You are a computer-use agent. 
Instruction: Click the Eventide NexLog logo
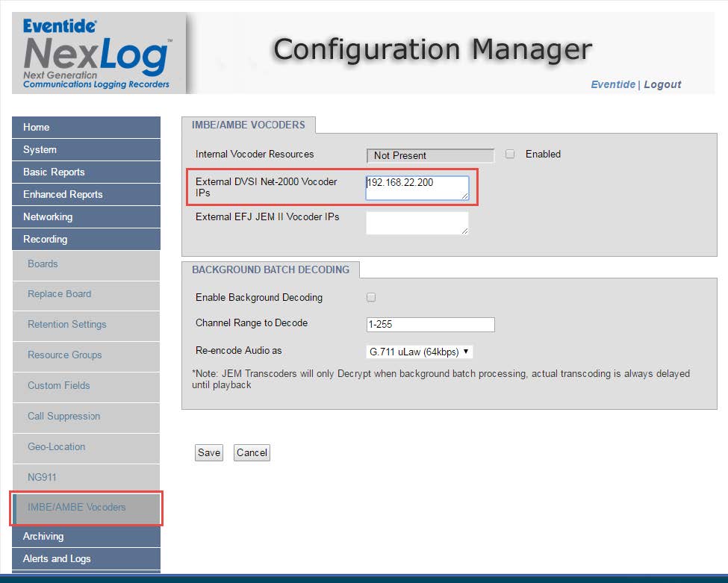coord(97,54)
